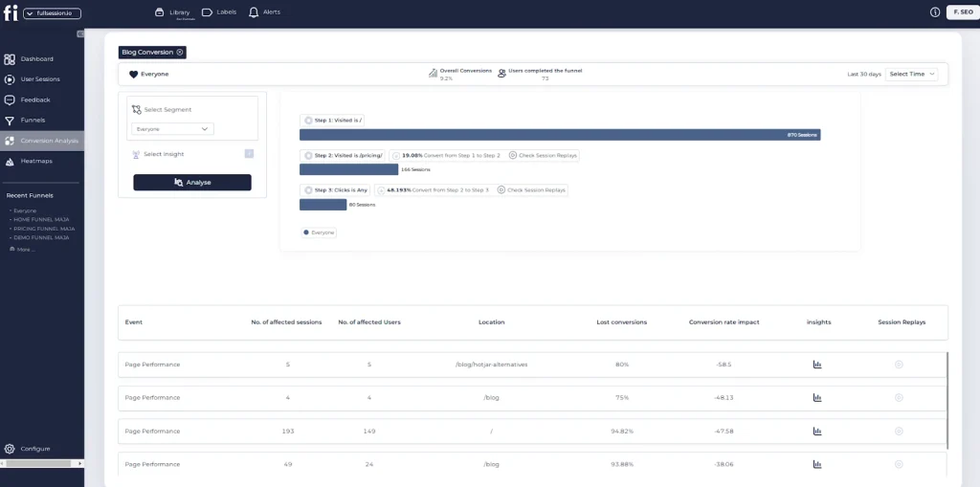
Task: Click the sidebar horizontal scrollbar
Action: coord(38,464)
